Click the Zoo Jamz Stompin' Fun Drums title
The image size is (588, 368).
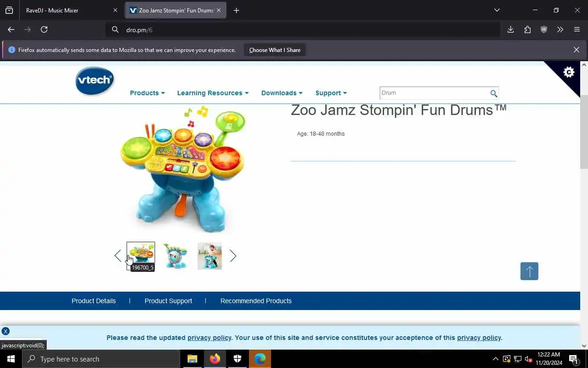[x=399, y=110]
